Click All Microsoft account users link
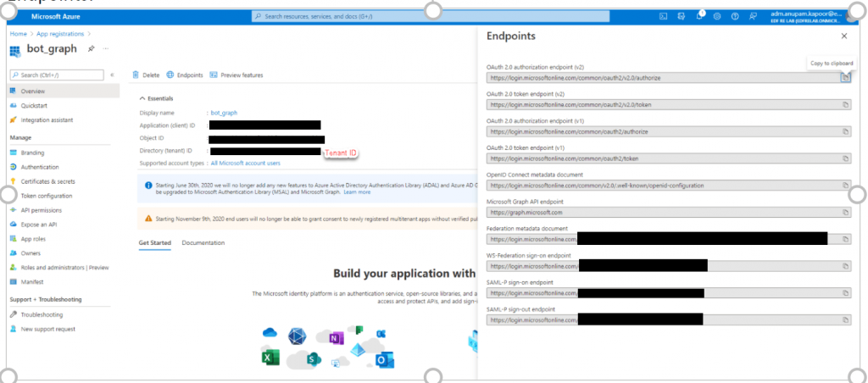This screenshot has height=383, width=868. coord(245,164)
